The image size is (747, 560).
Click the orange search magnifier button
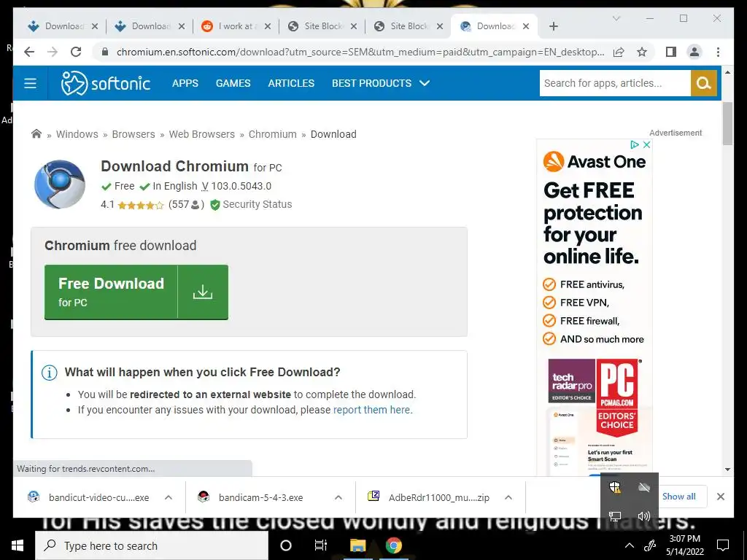[x=704, y=83]
